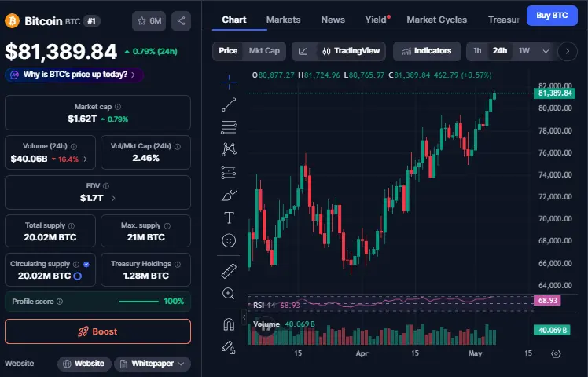This screenshot has height=377, width=588.
Task: Select the crosshair cursor tool
Action: (229, 82)
